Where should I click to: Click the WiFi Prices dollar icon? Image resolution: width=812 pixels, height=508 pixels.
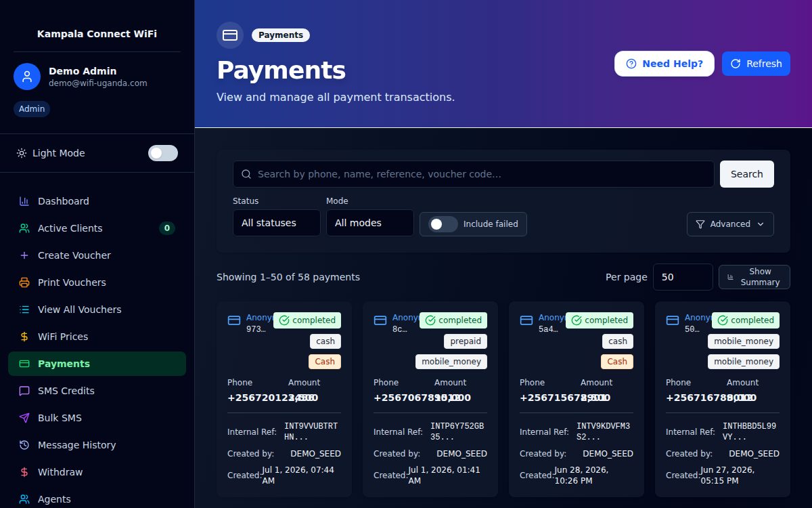[24, 337]
